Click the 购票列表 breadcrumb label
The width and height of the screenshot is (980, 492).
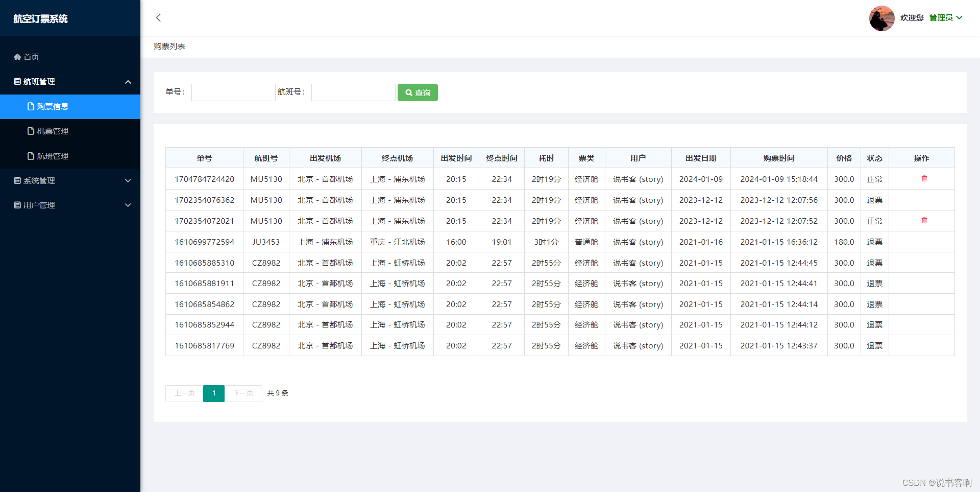pos(169,46)
